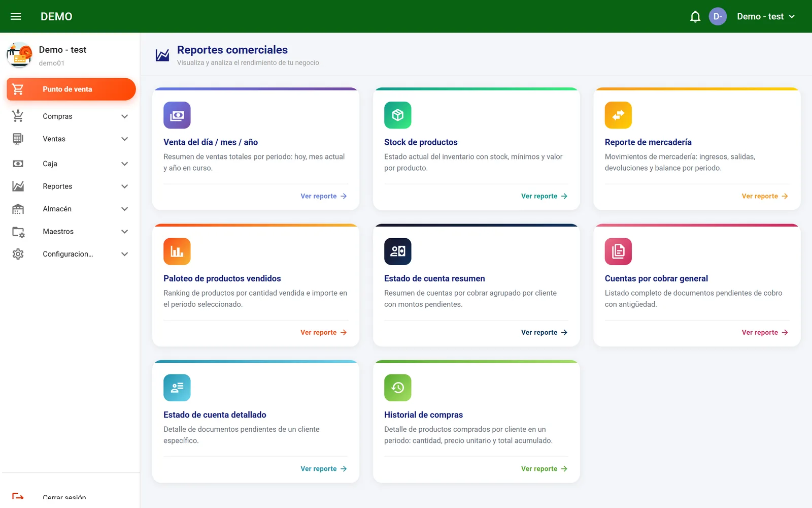
Task: Click the Demo - test profile picture in sidebar
Action: (x=19, y=55)
